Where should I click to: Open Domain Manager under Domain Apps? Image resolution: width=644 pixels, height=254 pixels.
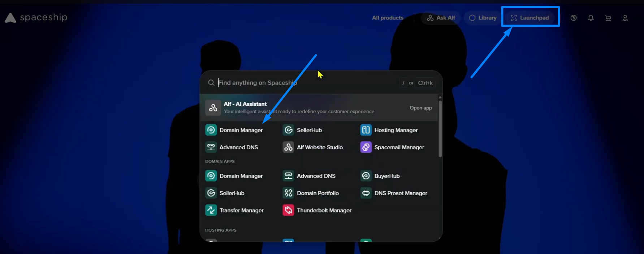(234, 176)
